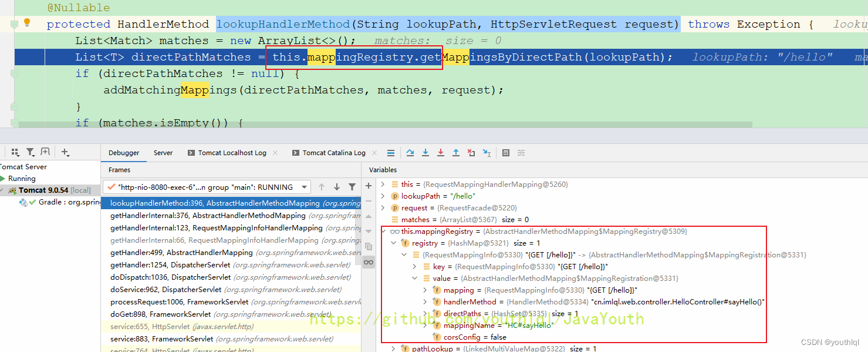Select the doGet:898 FrameworkServlet frame
This screenshot has width=868, height=352.
click(231, 314)
